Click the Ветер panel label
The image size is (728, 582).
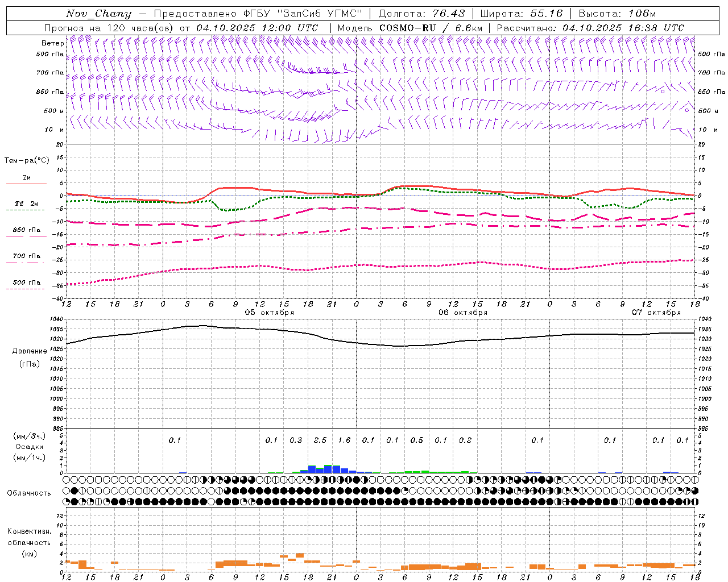click(x=52, y=43)
